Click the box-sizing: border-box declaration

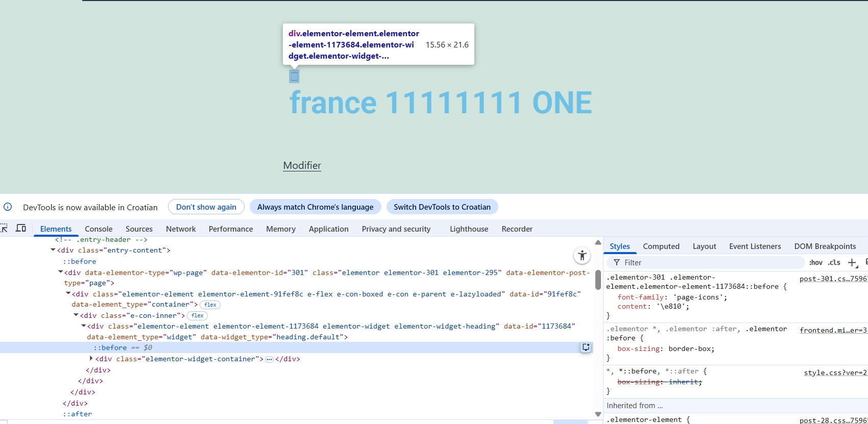pos(666,348)
